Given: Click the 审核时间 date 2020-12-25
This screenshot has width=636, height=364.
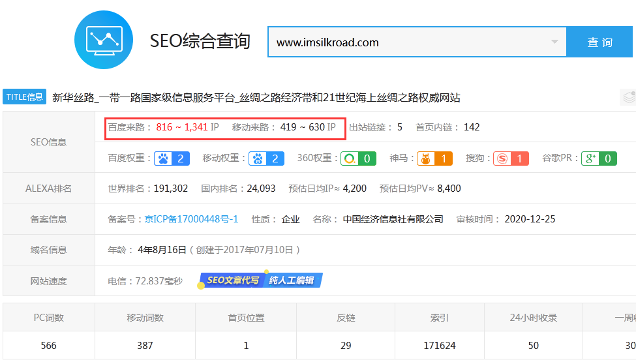Looking at the screenshot, I should [x=530, y=219].
